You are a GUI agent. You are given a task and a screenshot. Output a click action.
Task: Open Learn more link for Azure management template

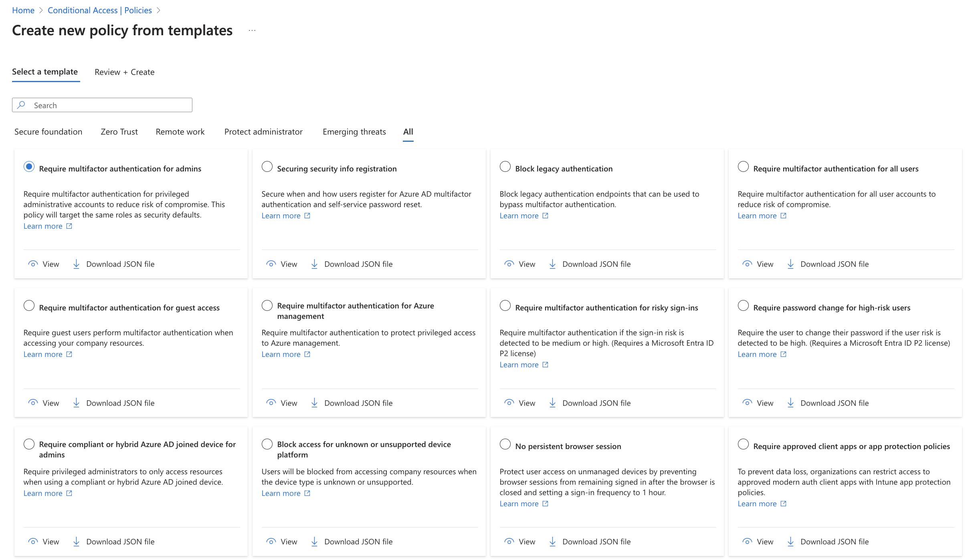[x=281, y=354]
